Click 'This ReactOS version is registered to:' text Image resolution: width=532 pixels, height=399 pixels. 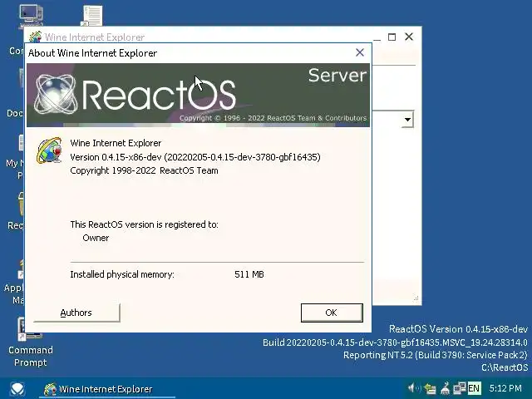coord(144,224)
